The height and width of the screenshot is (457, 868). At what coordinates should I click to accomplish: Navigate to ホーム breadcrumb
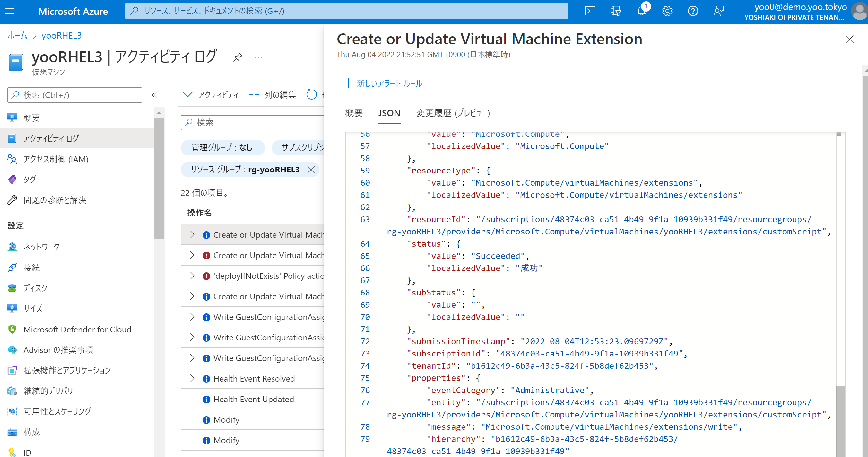pyautogui.click(x=17, y=35)
